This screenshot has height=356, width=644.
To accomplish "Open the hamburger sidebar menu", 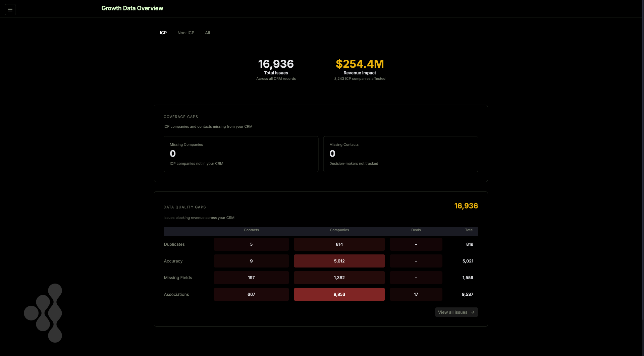I will click(x=10, y=9).
